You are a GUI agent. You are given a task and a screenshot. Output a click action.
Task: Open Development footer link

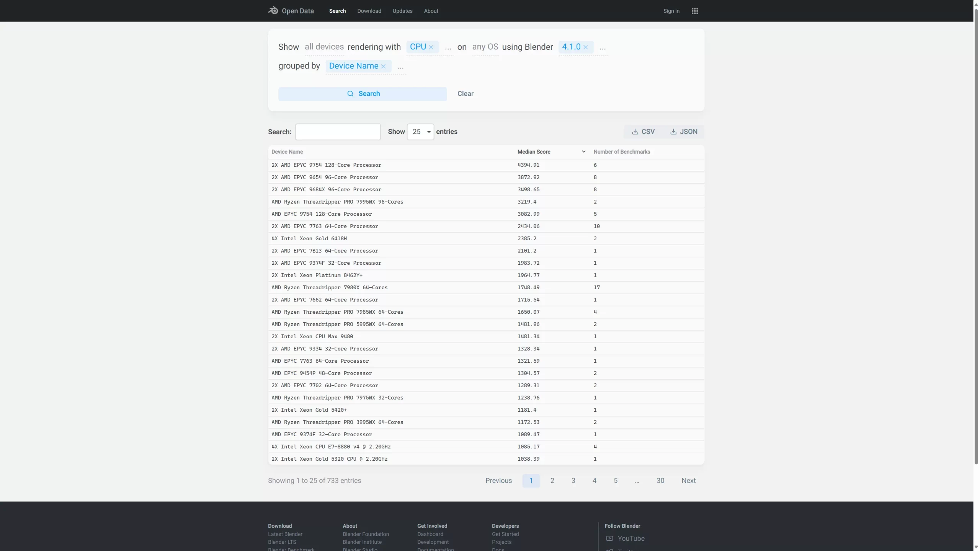(x=433, y=542)
